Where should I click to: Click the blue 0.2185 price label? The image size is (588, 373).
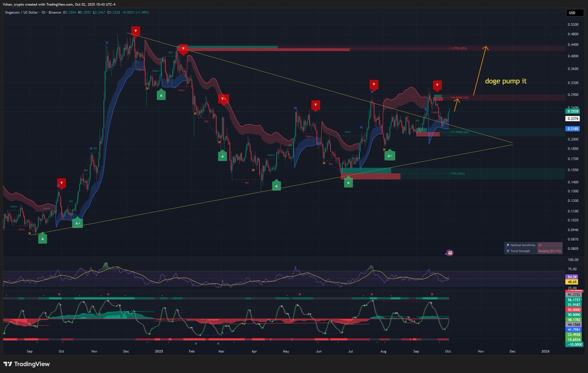click(x=572, y=128)
